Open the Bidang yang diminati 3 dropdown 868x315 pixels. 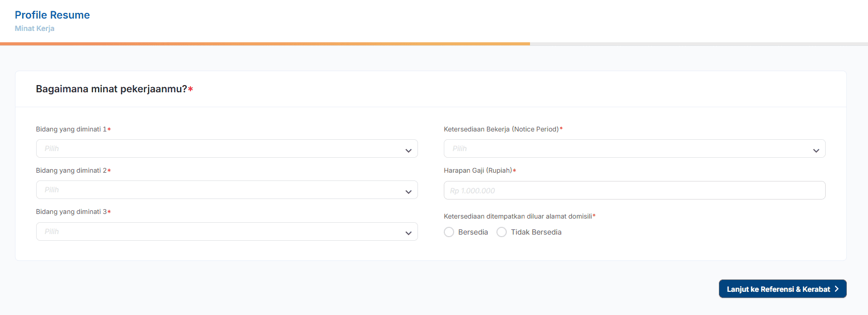click(217, 231)
